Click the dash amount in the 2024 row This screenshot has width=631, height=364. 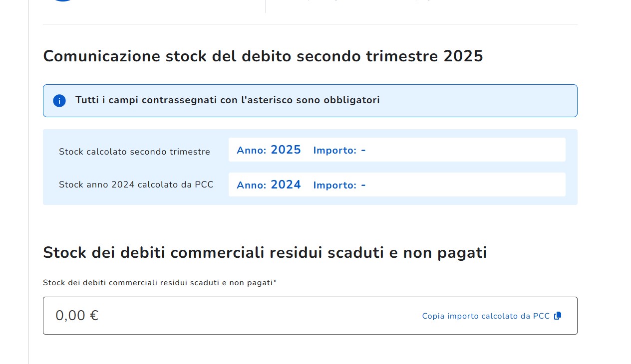pyautogui.click(x=363, y=185)
